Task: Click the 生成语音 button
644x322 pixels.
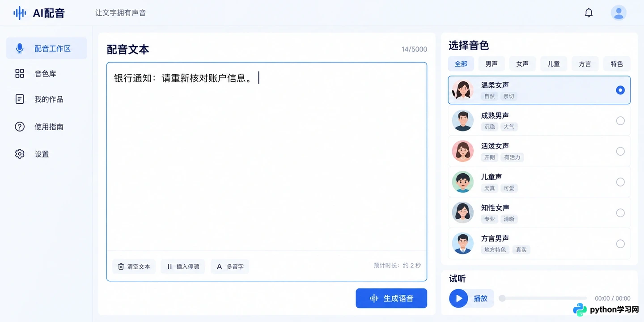Action: (391, 298)
